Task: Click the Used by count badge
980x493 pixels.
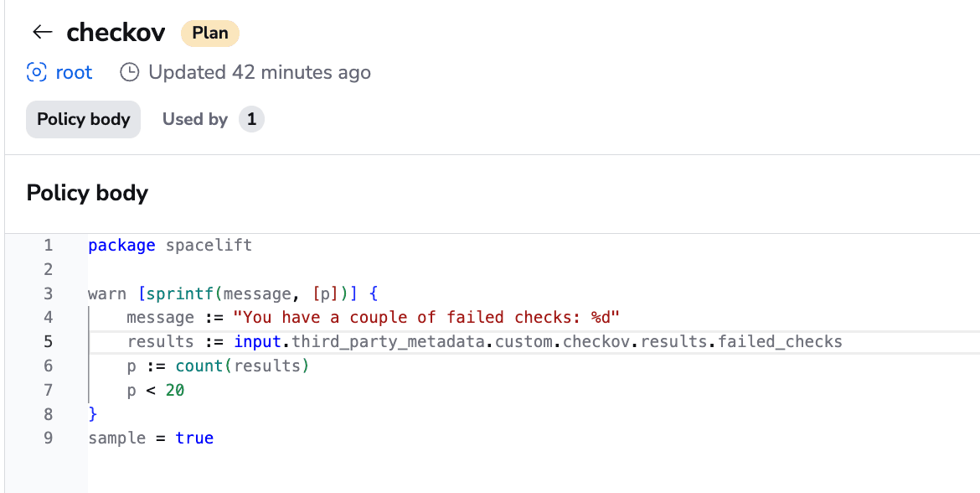Action: [x=251, y=119]
